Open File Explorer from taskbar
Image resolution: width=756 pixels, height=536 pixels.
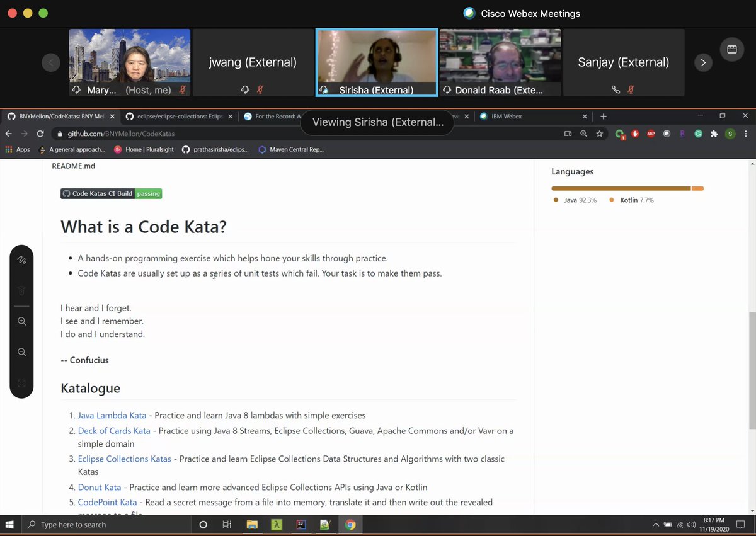[x=252, y=524]
